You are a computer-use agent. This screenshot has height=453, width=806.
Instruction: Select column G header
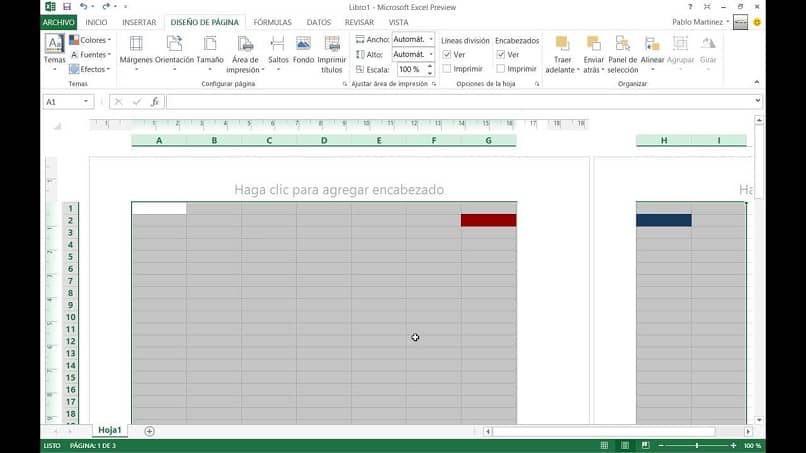point(488,140)
